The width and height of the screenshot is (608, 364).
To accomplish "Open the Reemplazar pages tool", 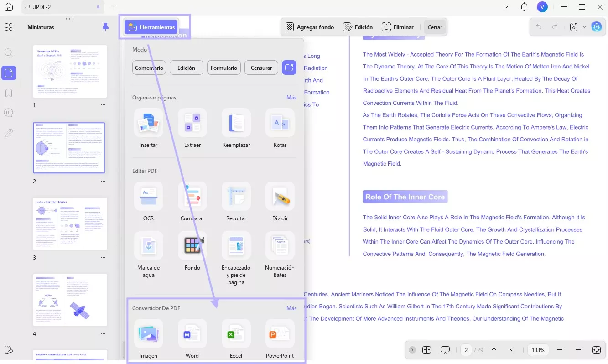I will [x=236, y=123].
